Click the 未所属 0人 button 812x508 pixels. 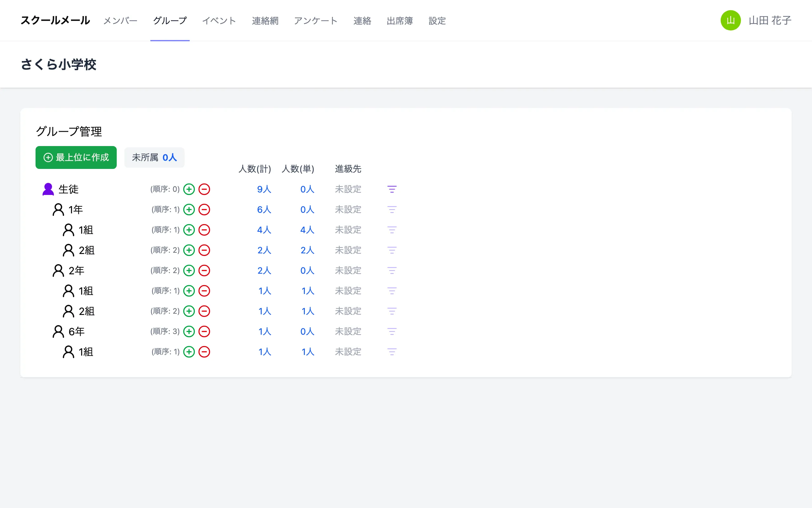click(154, 157)
